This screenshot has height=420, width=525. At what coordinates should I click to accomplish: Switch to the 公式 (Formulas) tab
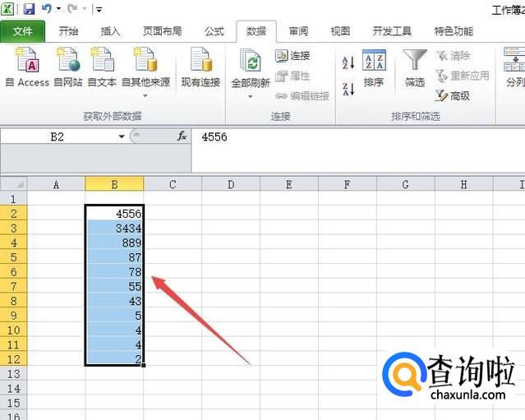coord(214,31)
